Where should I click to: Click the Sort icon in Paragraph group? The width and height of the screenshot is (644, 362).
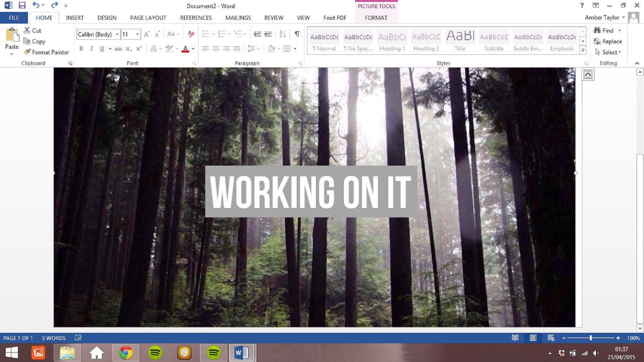coord(282,34)
